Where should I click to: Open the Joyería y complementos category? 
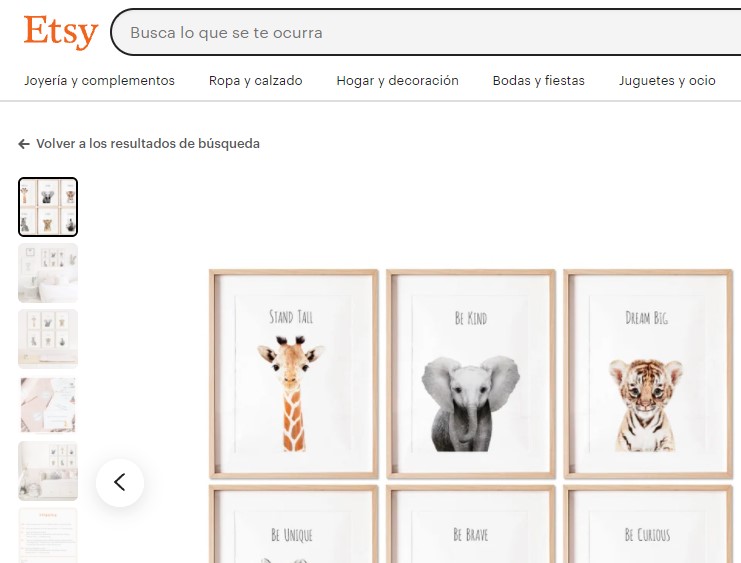(x=99, y=81)
